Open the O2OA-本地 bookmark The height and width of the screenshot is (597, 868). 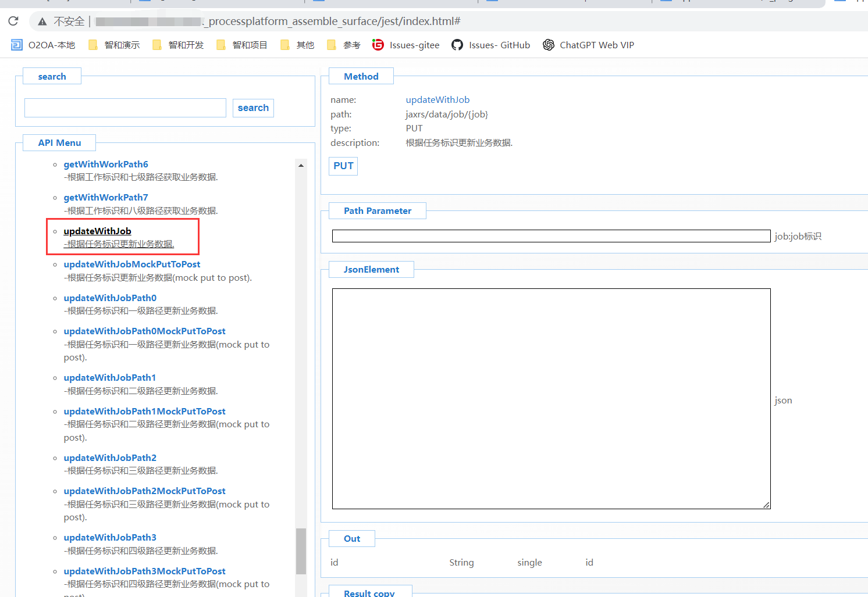click(44, 45)
